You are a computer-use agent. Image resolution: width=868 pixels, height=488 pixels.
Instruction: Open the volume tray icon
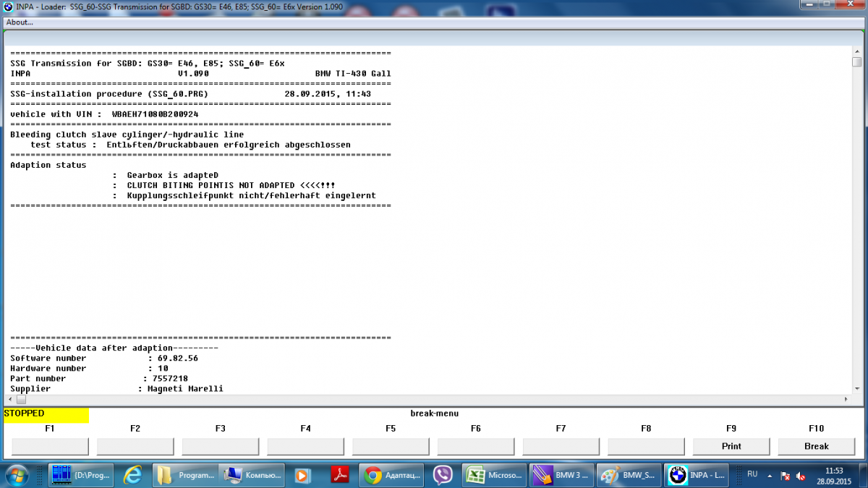coord(801,476)
